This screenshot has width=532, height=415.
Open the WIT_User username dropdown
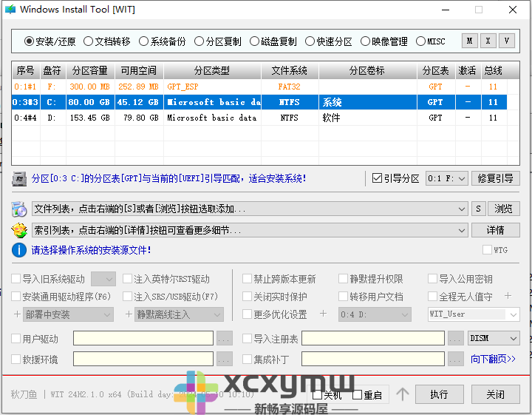pyautogui.click(x=474, y=314)
